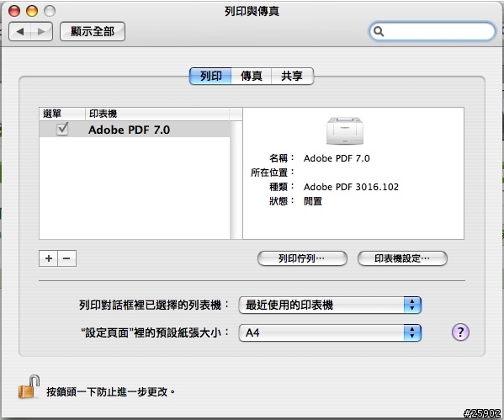Click the 按鎖頭一下防止進一步更改 text
504x420 pixels.
pos(110,392)
